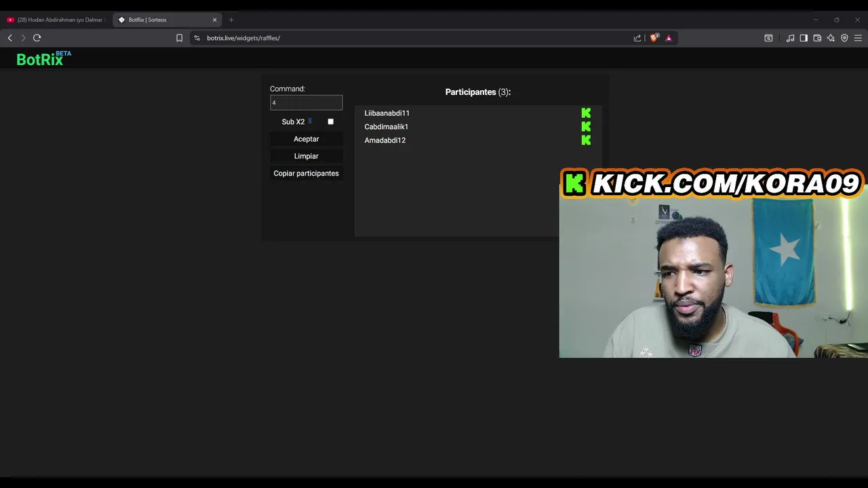Open the Leo AI sparkle icon
The width and height of the screenshot is (868, 488).
pyautogui.click(x=831, y=38)
